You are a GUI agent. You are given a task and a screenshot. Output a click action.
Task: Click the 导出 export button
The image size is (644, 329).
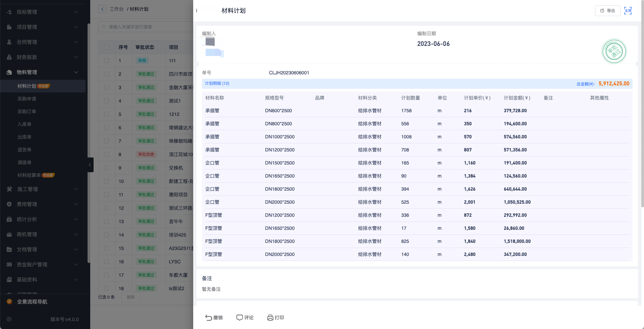click(607, 11)
